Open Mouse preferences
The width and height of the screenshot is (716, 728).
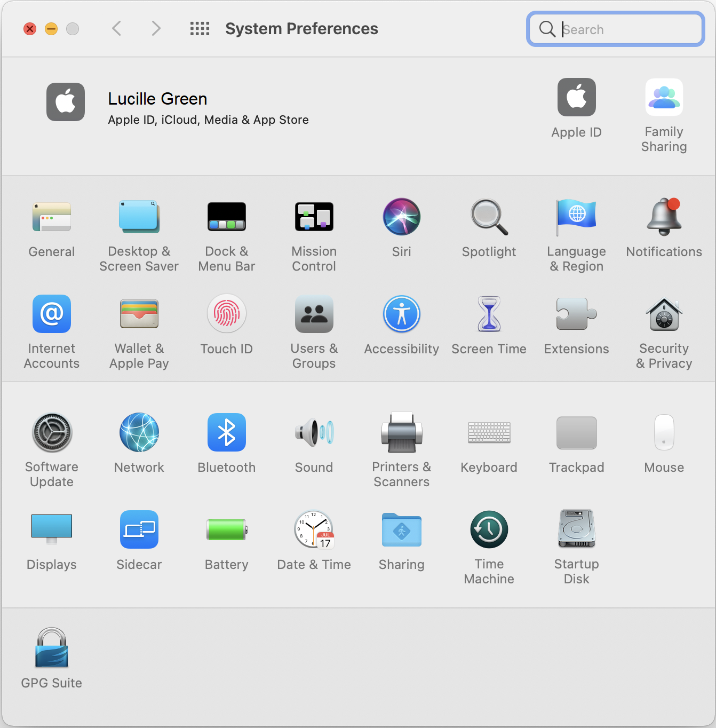click(664, 432)
